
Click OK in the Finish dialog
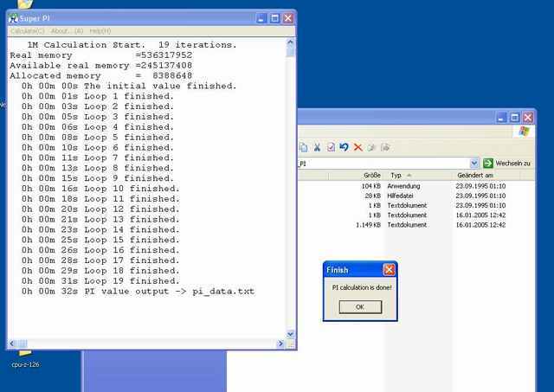[x=360, y=307]
